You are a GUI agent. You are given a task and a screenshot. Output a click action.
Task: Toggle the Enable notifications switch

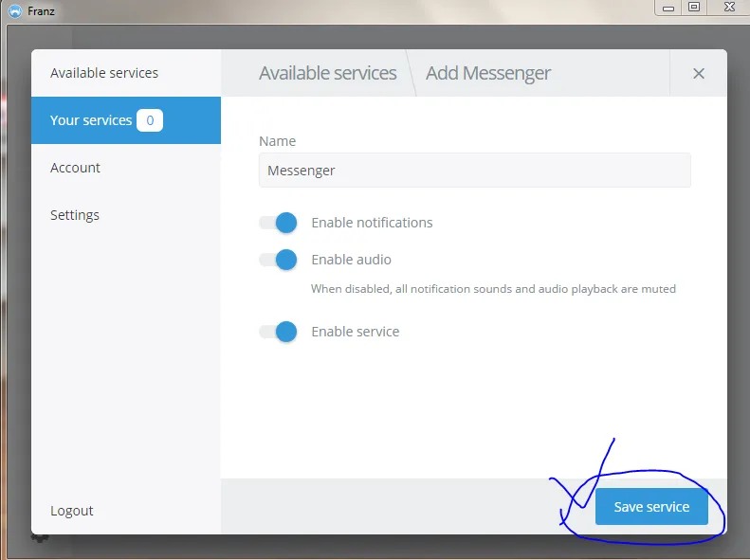tap(278, 223)
